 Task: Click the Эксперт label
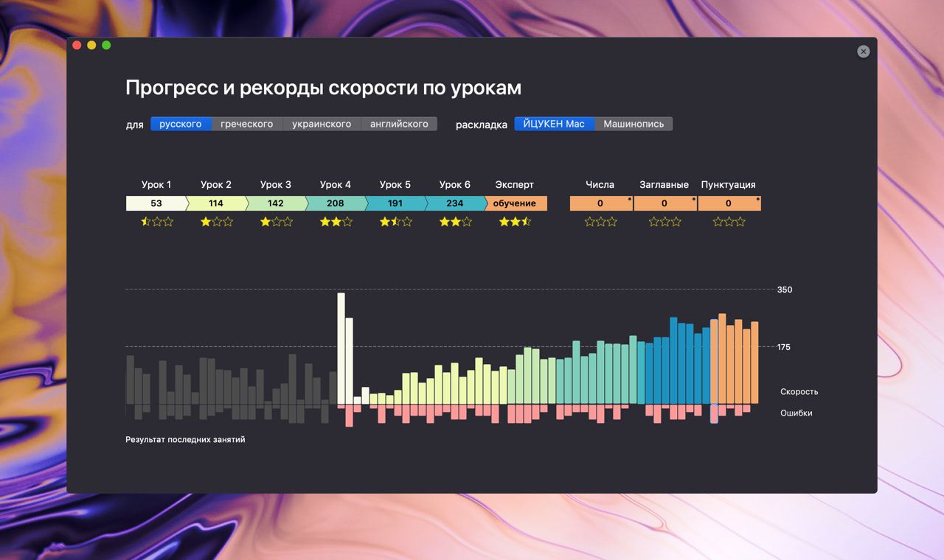[515, 185]
